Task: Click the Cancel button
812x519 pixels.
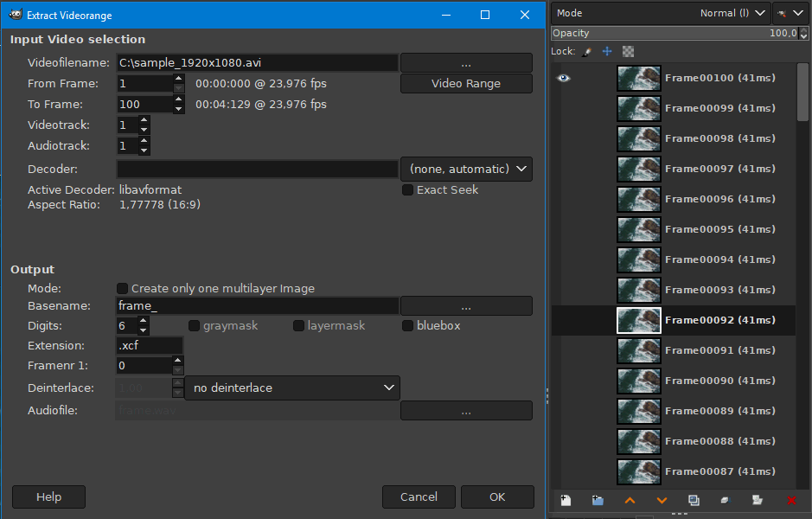Action: [x=419, y=497]
